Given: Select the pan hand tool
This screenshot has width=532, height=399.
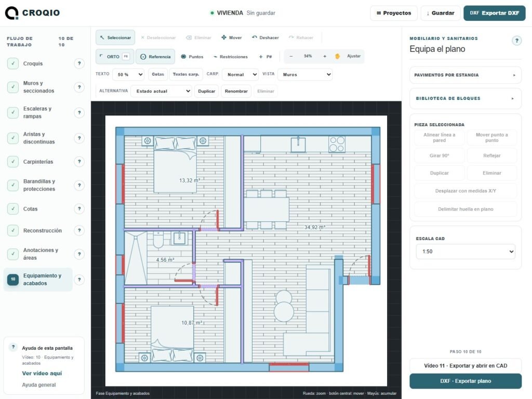Looking at the screenshot, I should (337, 56).
